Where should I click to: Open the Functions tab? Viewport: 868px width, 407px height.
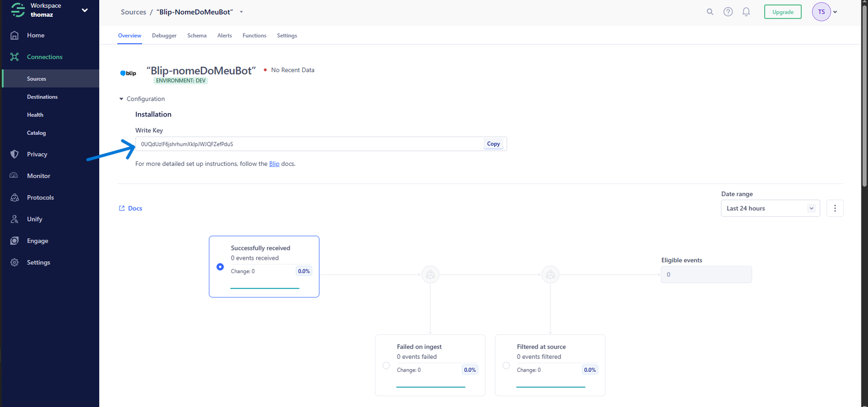point(254,36)
